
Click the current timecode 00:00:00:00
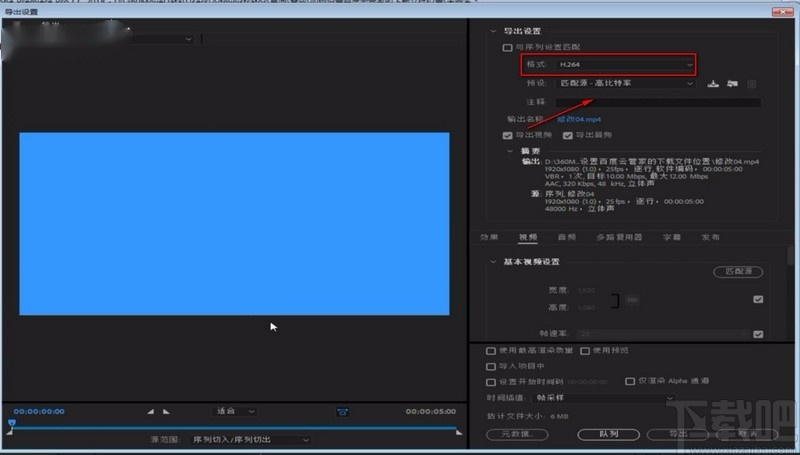39,412
